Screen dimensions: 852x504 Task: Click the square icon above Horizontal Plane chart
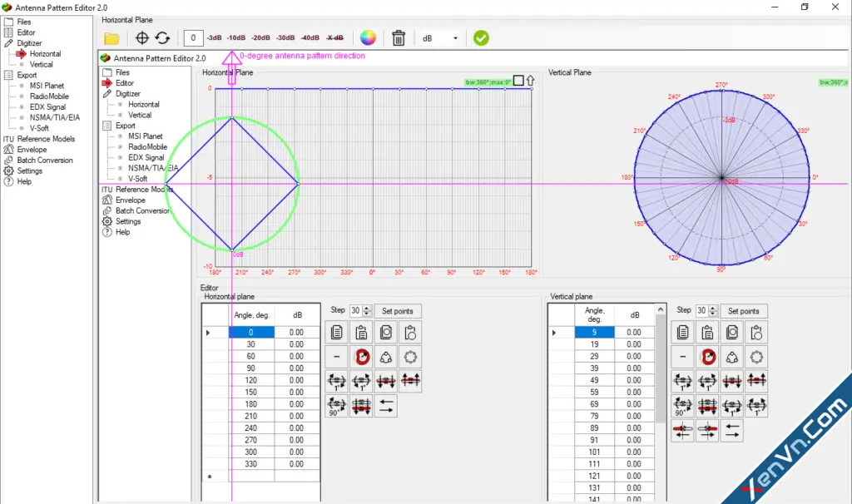518,81
